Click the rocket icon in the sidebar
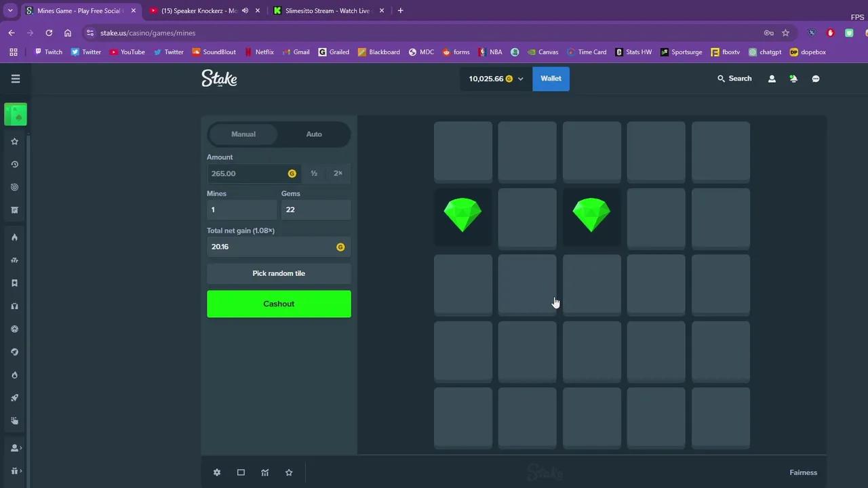The height and width of the screenshot is (488, 868). [x=14, y=398]
